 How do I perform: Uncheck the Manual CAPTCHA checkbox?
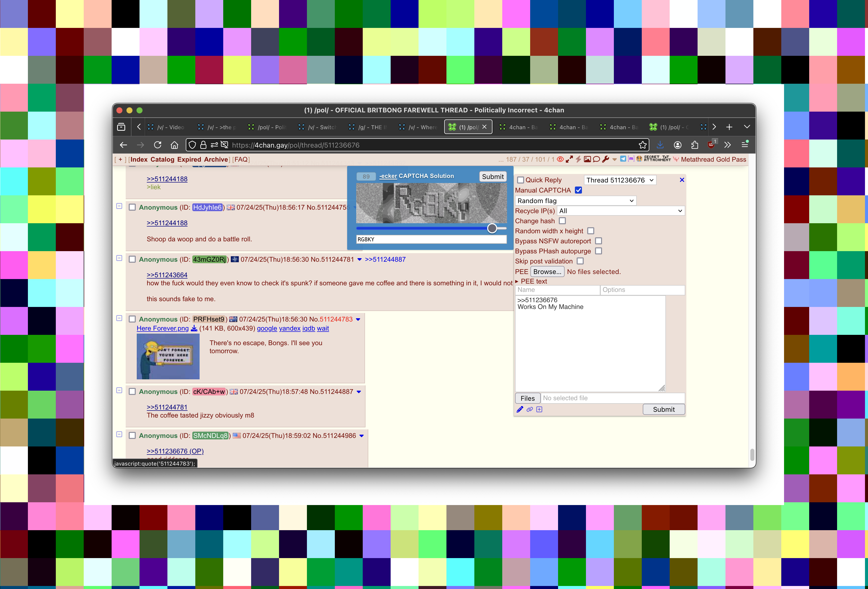[578, 190]
